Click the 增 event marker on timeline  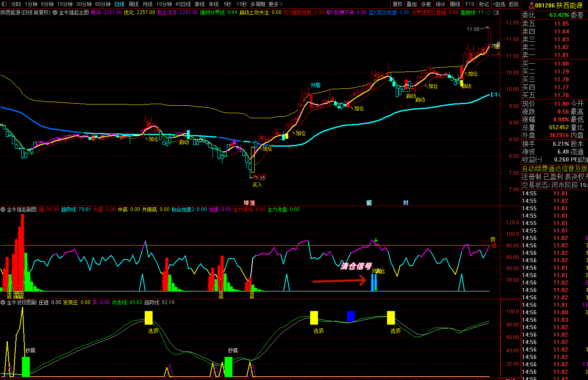[246, 202]
